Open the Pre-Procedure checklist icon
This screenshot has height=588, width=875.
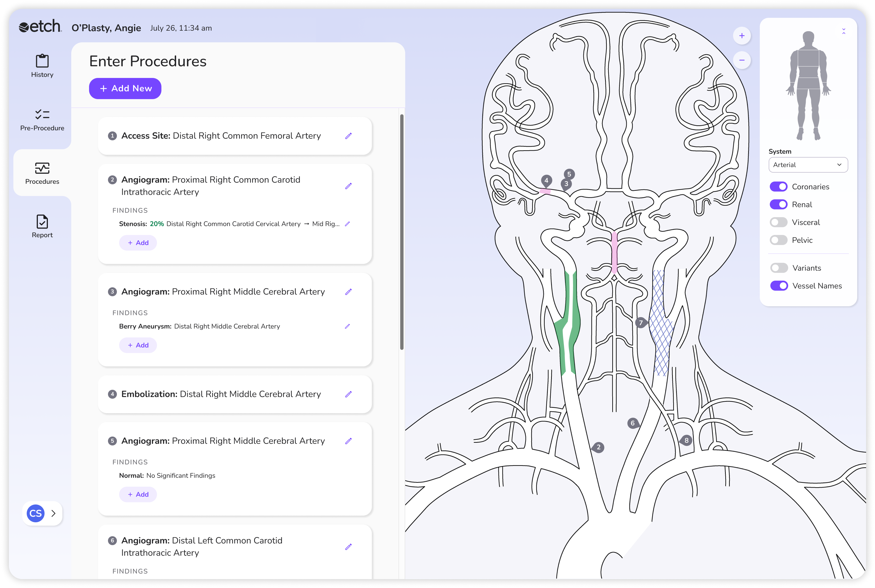point(42,114)
